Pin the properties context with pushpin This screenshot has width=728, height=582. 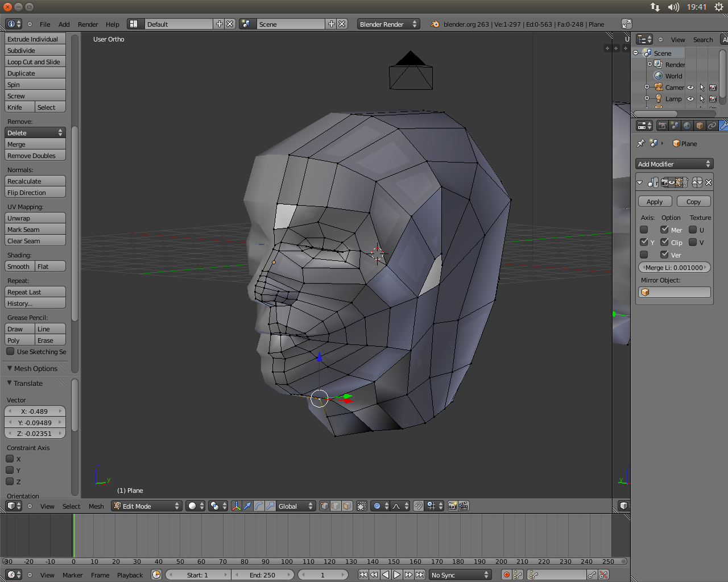pos(641,143)
